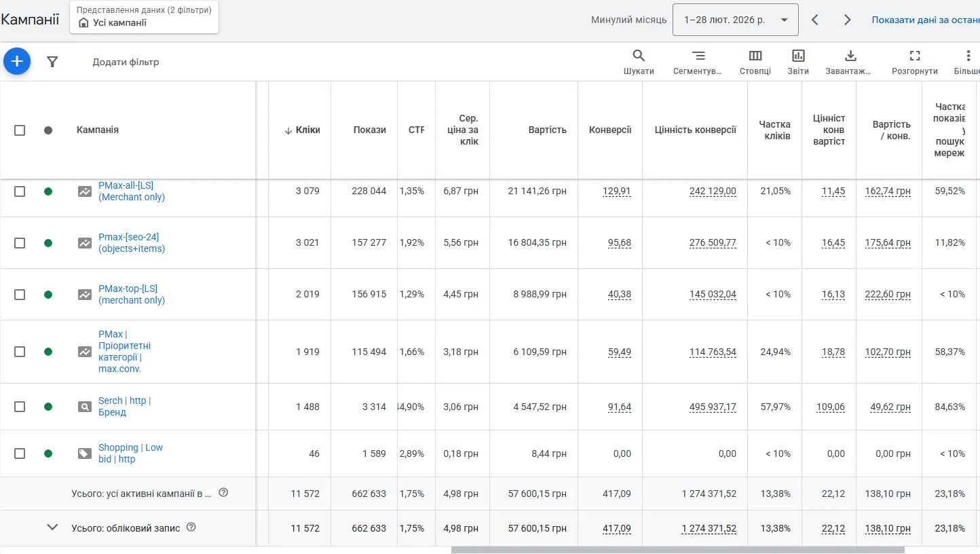Click help icon beside Усього: усі активні кампанії
The width and height of the screenshot is (980, 554).
(x=223, y=493)
